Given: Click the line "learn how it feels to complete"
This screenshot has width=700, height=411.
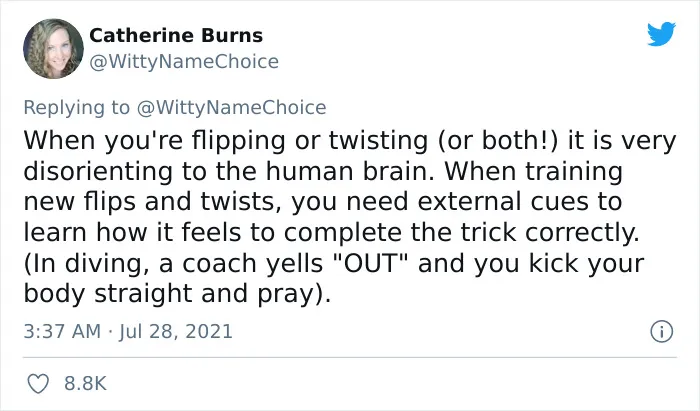Looking at the screenshot, I should coord(331,232).
